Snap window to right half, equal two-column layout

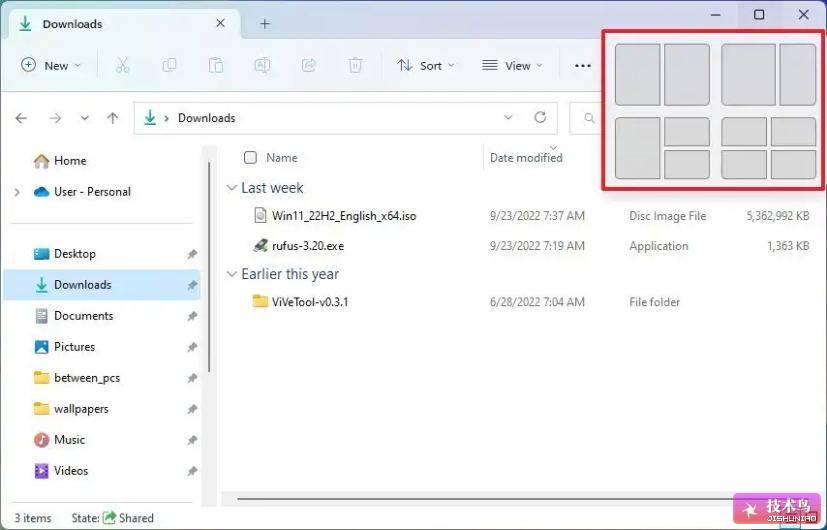(687, 74)
